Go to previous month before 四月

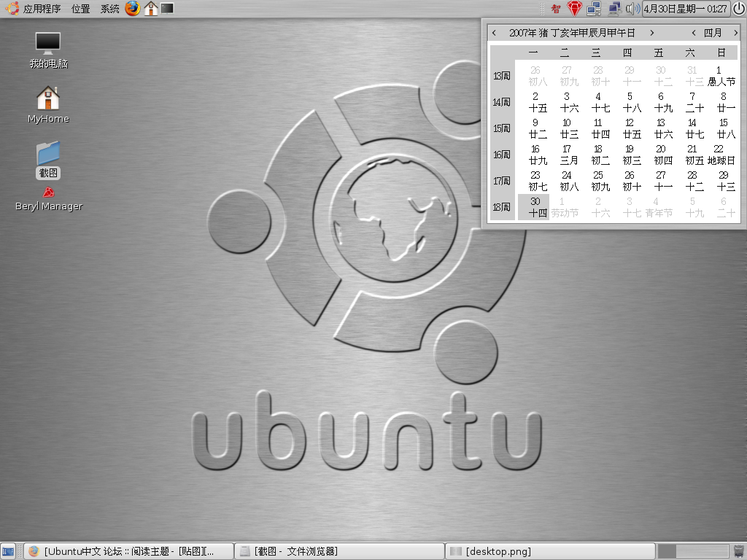click(x=694, y=33)
